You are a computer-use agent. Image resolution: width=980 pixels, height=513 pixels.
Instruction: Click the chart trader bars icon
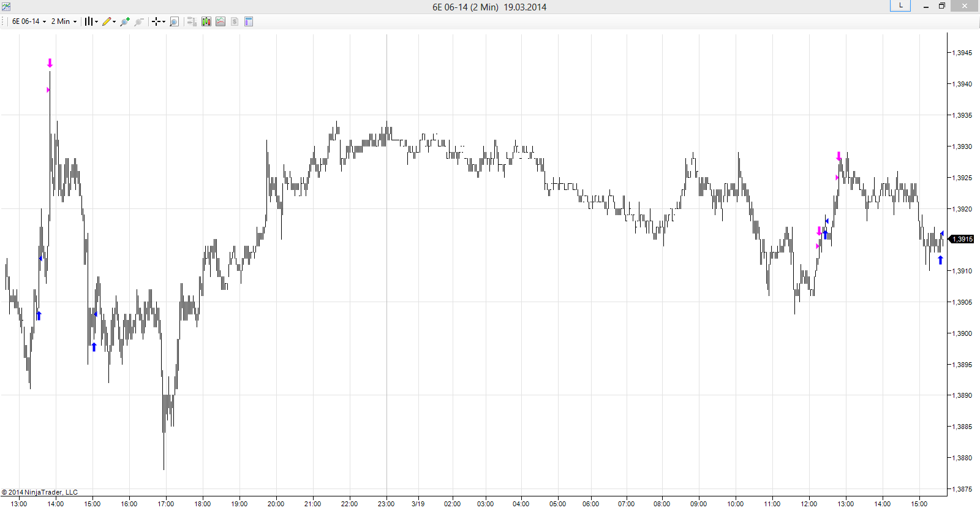(192, 21)
